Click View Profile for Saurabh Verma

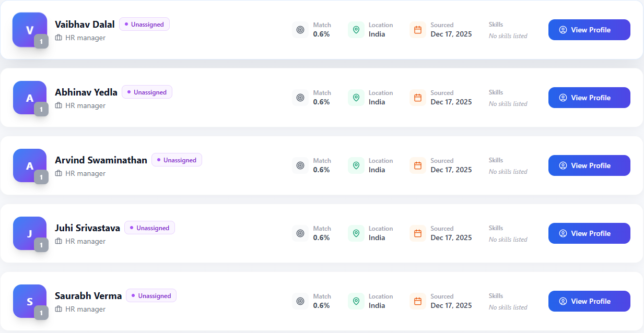[x=589, y=301]
